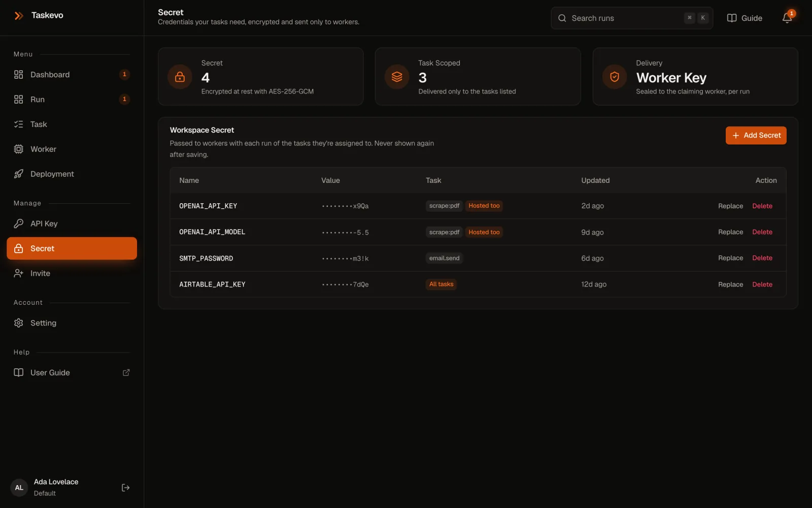Delete the OPENAI_API_MODEL secret
The image size is (812, 508).
tap(762, 232)
